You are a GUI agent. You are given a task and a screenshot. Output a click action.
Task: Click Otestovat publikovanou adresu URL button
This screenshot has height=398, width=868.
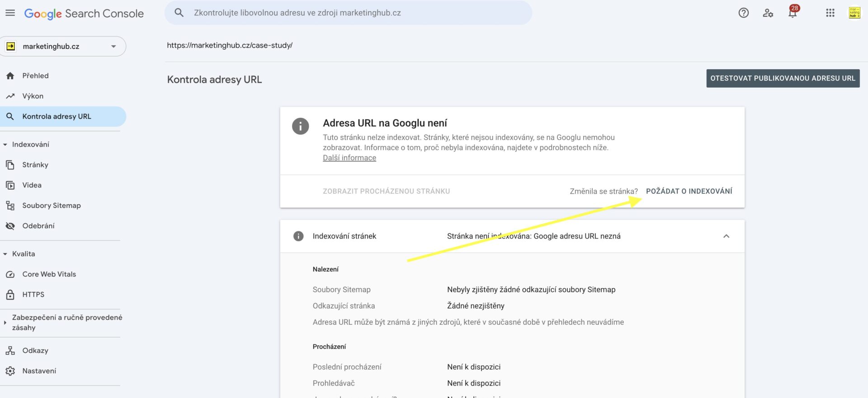[x=783, y=78]
